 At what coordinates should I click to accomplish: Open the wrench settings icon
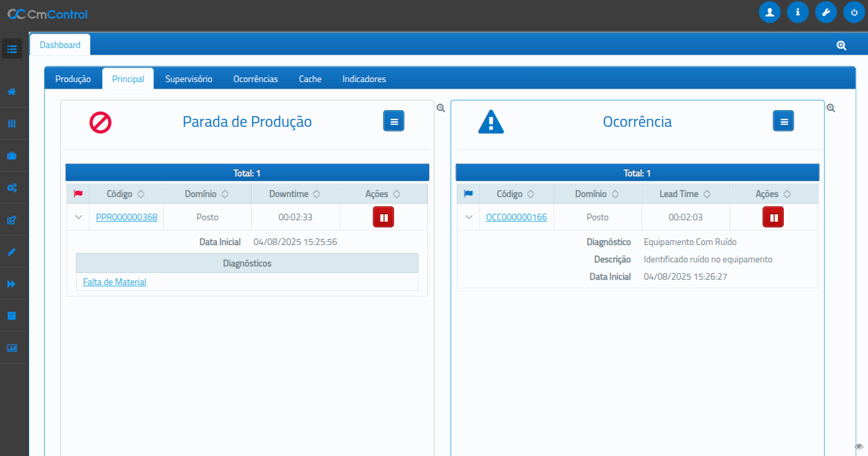pos(825,12)
